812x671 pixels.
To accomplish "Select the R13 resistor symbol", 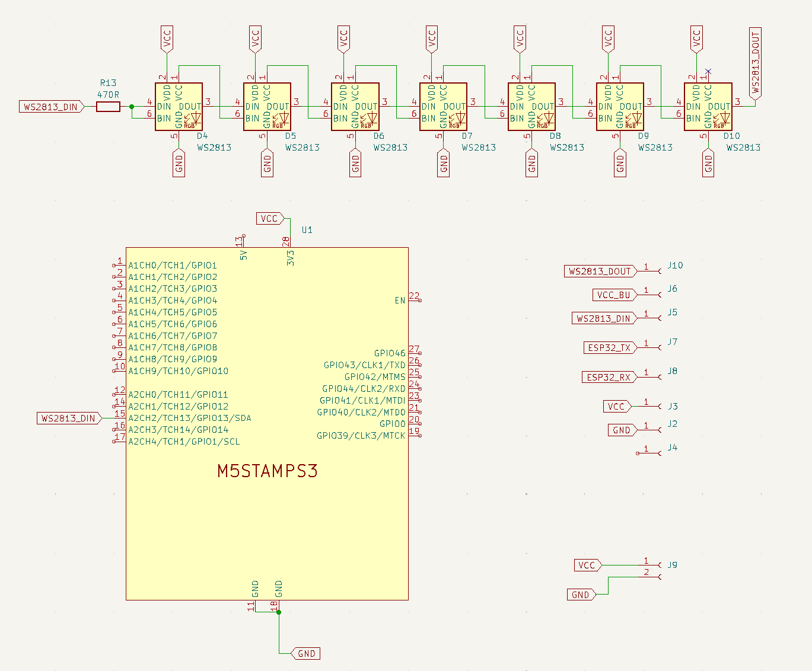I will coord(108,107).
